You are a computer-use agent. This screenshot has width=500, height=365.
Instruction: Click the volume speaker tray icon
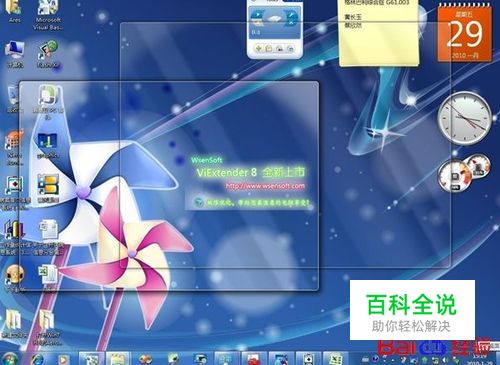click(x=444, y=361)
